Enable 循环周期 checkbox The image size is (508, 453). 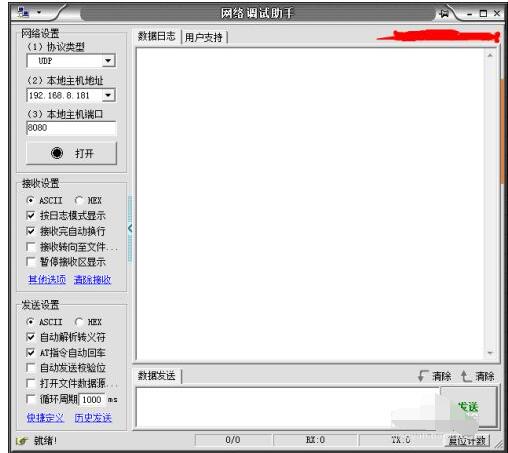pyautogui.click(x=31, y=399)
